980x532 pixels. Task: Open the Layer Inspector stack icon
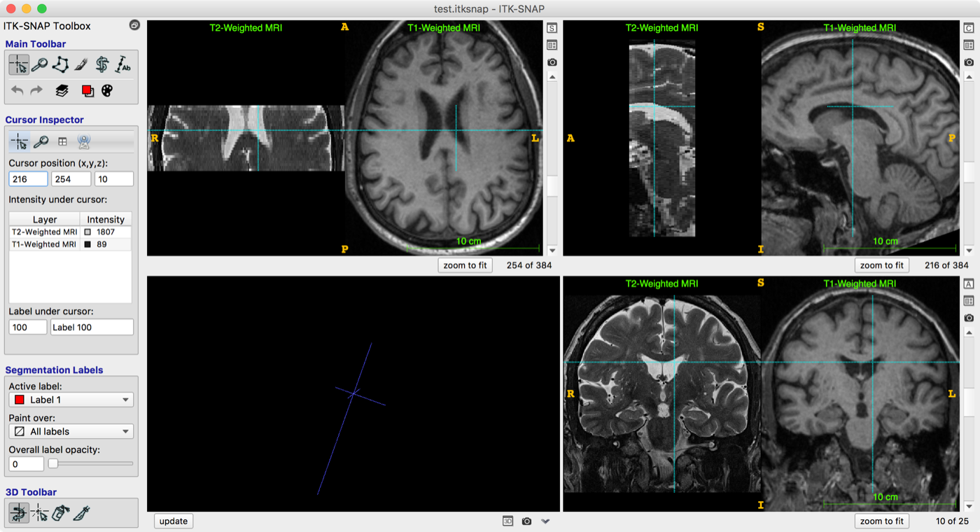pos(62,90)
